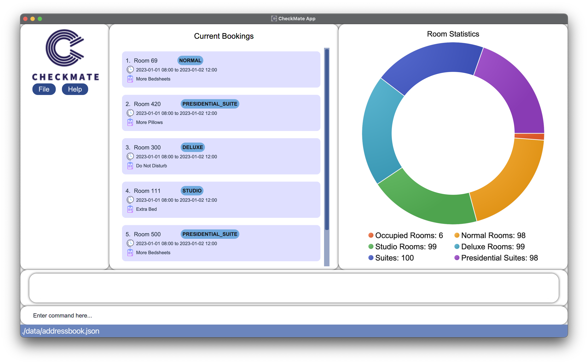Click the date range text in Room 300 booking
Image resolution: width=588 pixels, height=364 pixels.
click(176, 157)
